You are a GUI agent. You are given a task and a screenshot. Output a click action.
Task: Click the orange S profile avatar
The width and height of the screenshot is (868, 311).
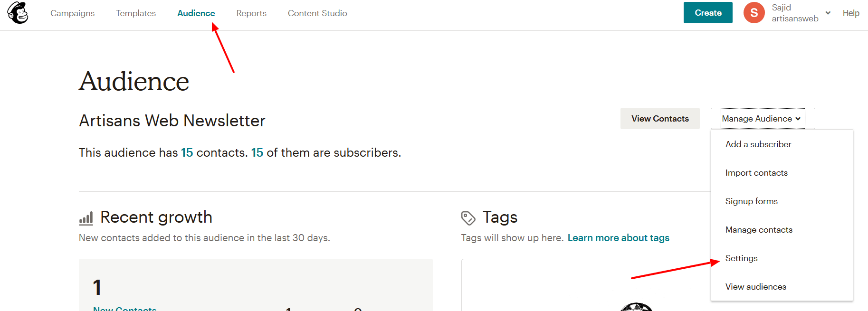(x=754, y=13)
